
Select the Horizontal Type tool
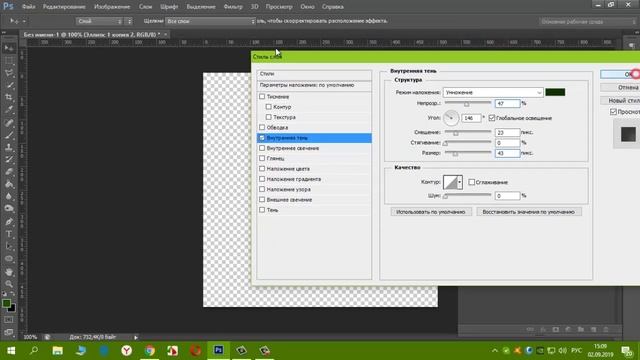[x=9, y=234]
